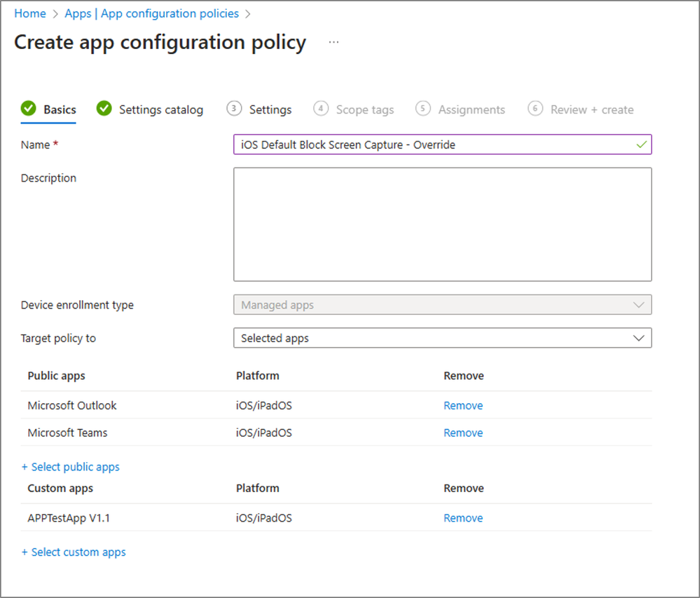Viewport: 700px width, 598px height.
Task: Click the step 6 circle icon for Review + create
Action: (x=535, y=109)
